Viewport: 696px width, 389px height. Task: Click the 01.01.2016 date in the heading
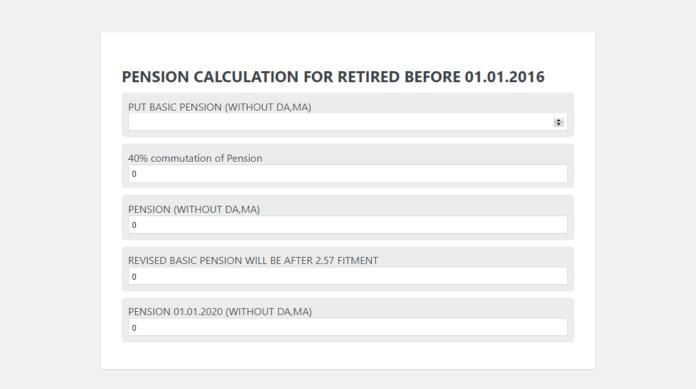[x=505, y=77]
